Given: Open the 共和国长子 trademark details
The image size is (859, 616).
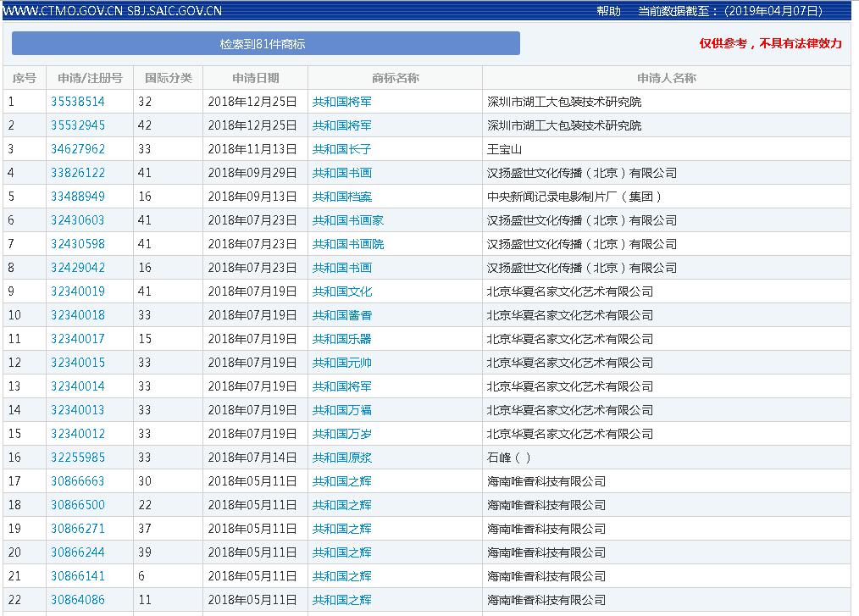Looking at the screenshot, I should pyautogui.click(x=341, y=149).
